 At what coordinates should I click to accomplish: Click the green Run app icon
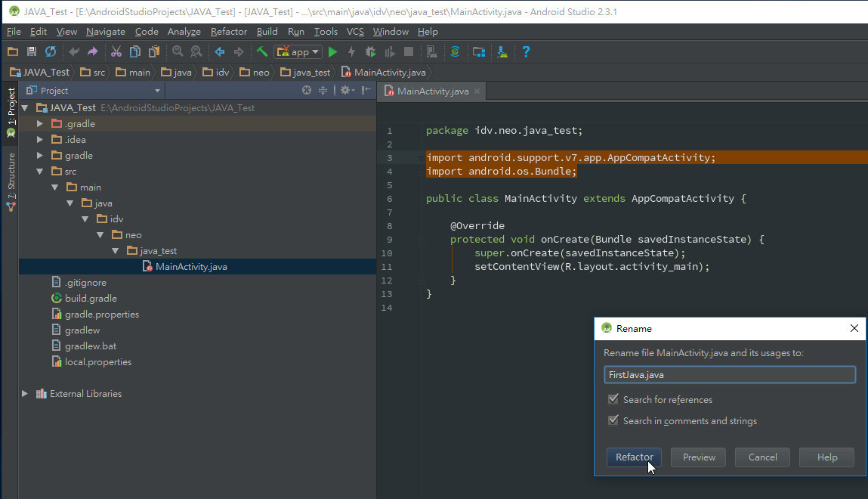tap(332, 52)
